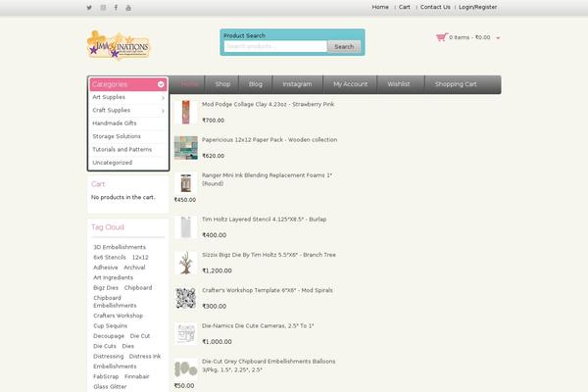Expand the Craft Supplies submenu arrow
Viewport: 588px width, 392px height.
click(163, 111)
